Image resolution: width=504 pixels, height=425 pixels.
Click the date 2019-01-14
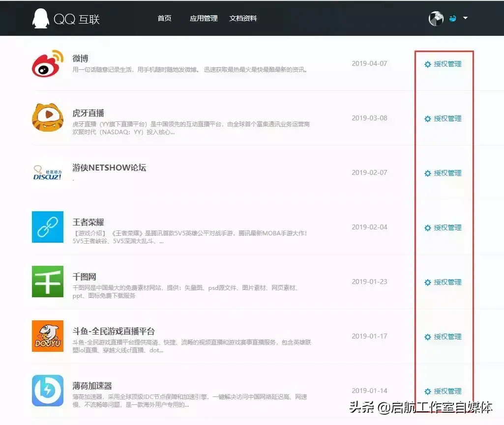coord(369,391)
